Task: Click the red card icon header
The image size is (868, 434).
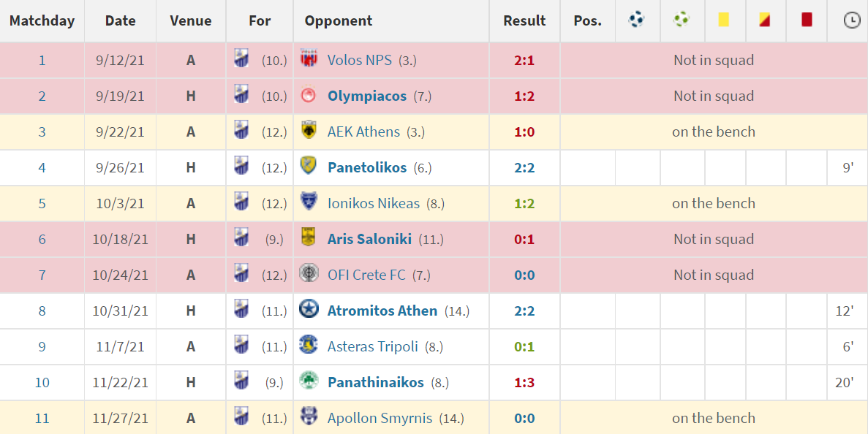Action: pos(807,20)
